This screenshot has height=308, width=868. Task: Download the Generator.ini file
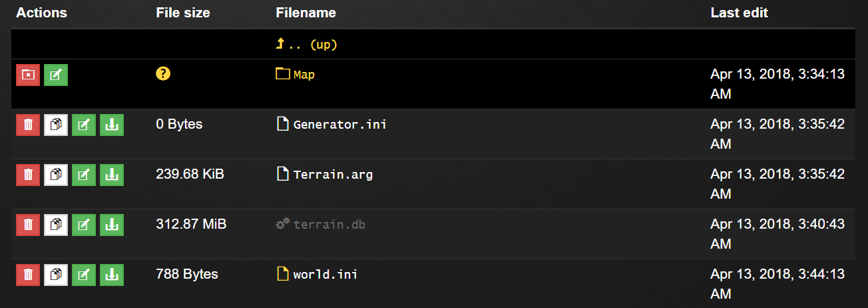pos(112,125)
